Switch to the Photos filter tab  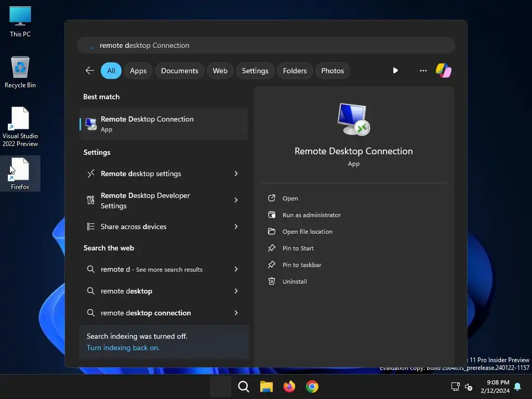click(332, 71)
